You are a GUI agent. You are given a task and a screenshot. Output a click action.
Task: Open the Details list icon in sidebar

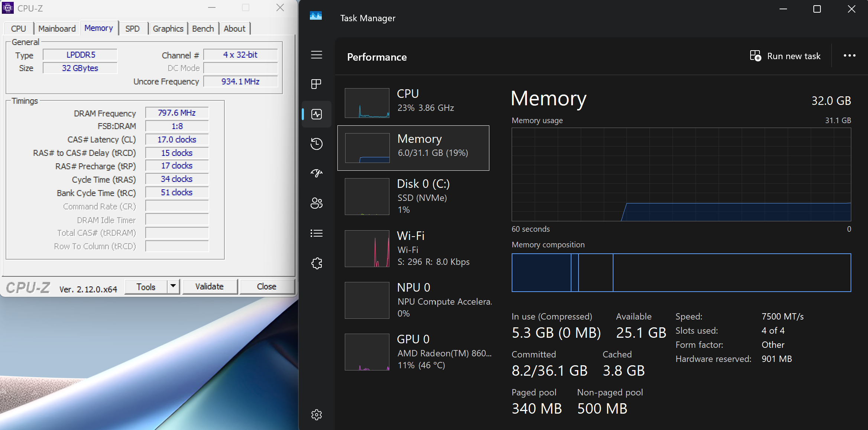coord(317,233)
